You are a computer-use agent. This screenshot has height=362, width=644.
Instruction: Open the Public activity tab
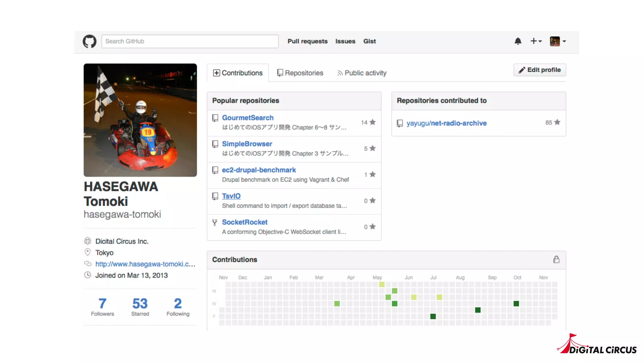pyautogui.click(x=362, y=73)
